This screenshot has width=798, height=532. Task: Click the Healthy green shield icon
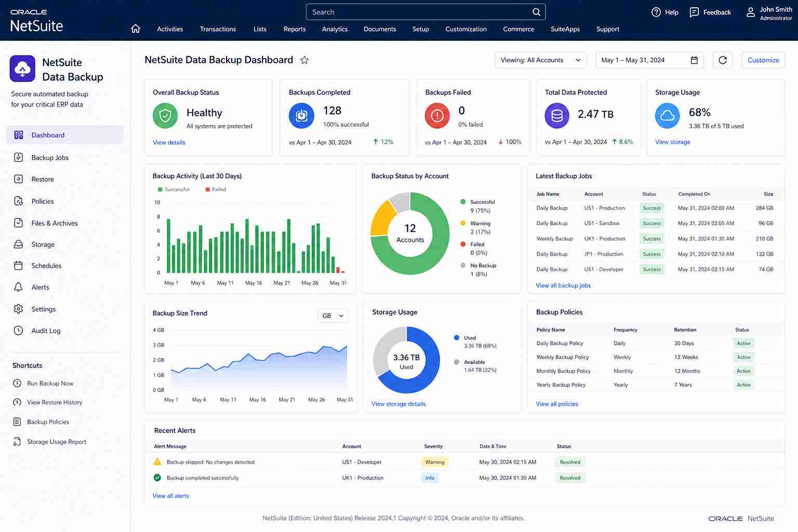[x=165, y=116]
